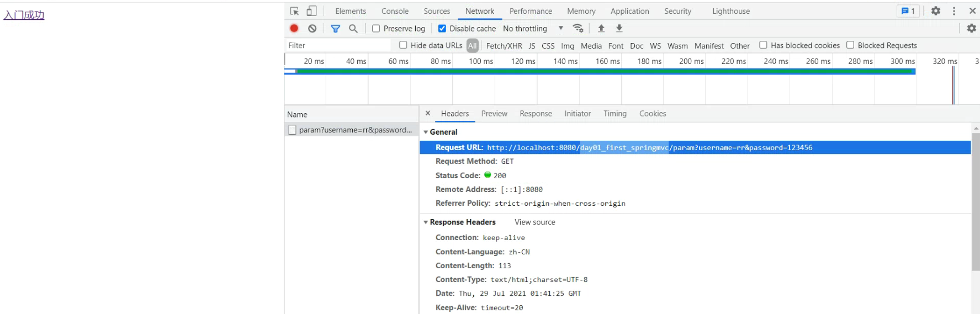Clear the network log icon
The width and height of the screenshot is (980, 314).
[312, 28]
